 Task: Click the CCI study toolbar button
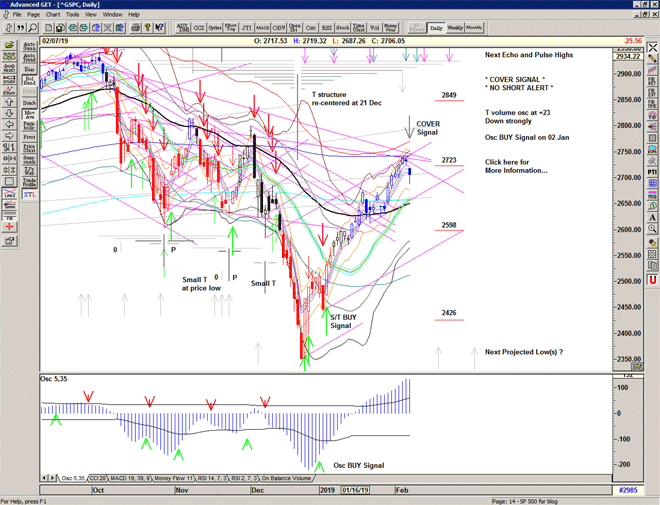(199, 28)
